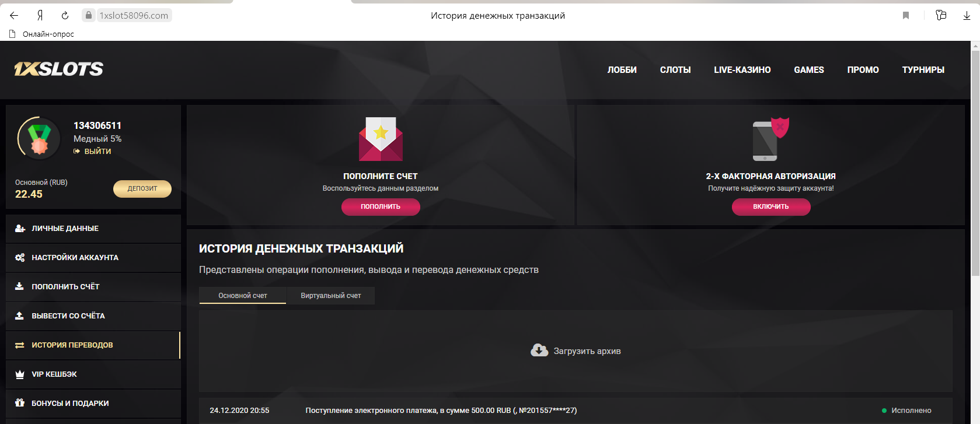The width and height of the screenshot is (980, 424).
Task: Click the ИСТОРИЯ ДЕНЕЖНЫХ ТРАНЗАКЦИЙ heading
Action: (x=301, y=248)
